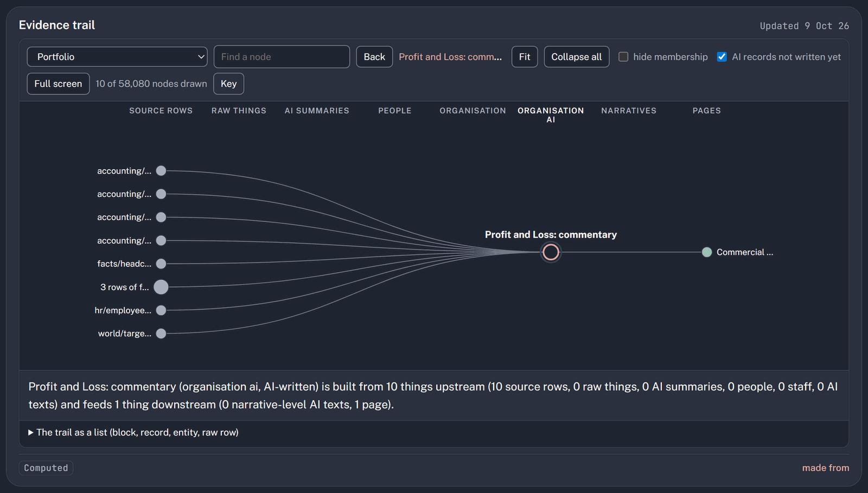
Task: Click the 'made from' link
Action: click(826, 468)
